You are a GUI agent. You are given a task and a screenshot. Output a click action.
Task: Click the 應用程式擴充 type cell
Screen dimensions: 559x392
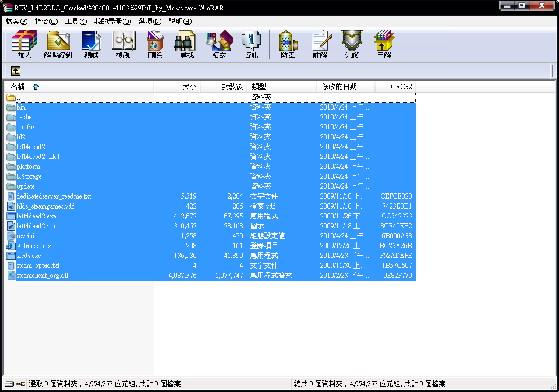coord(271,276)
